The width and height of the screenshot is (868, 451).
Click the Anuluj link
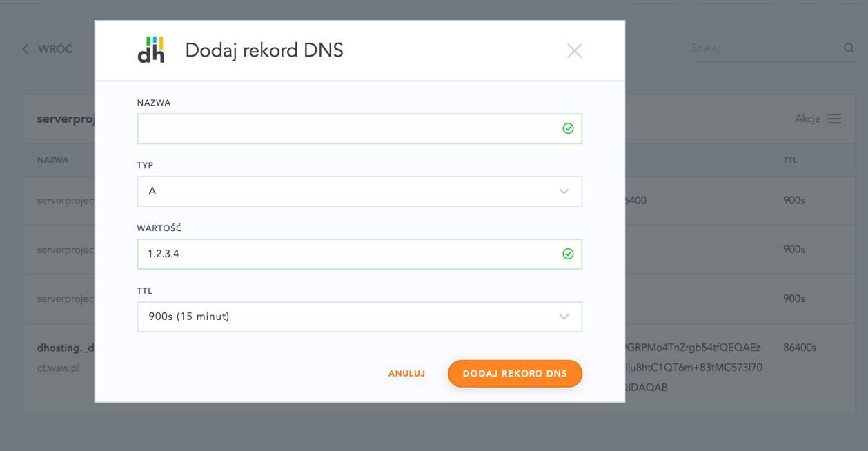tap(406, 374)
